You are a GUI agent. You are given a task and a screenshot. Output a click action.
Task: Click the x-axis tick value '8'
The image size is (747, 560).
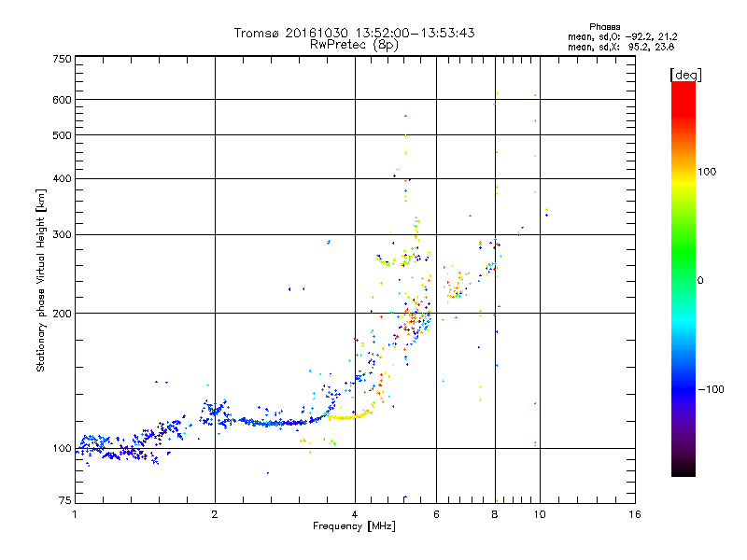click(x=495, y=514)
